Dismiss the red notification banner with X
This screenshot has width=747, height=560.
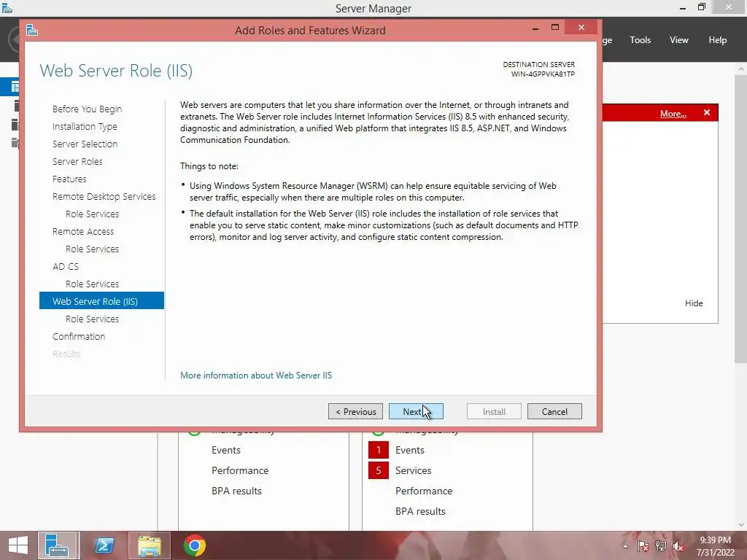tap(707, 112)
